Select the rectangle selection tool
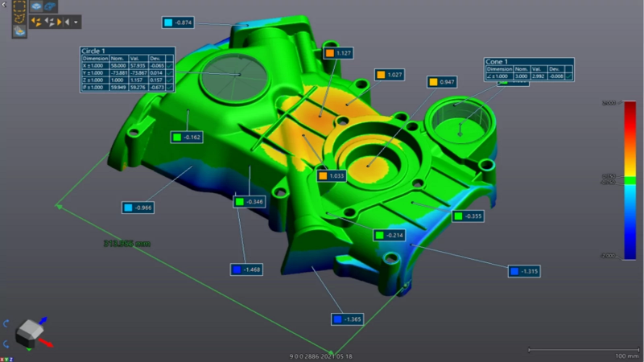 tap(19, 6)
